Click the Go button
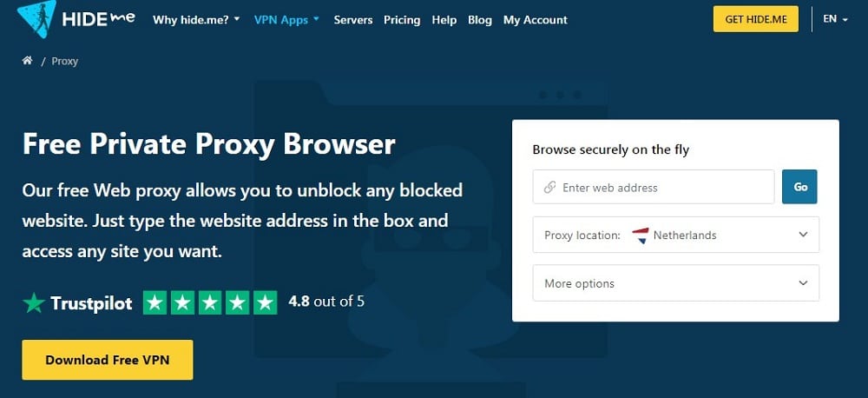The height and width of the screenshot is (398, 868). 800,187
